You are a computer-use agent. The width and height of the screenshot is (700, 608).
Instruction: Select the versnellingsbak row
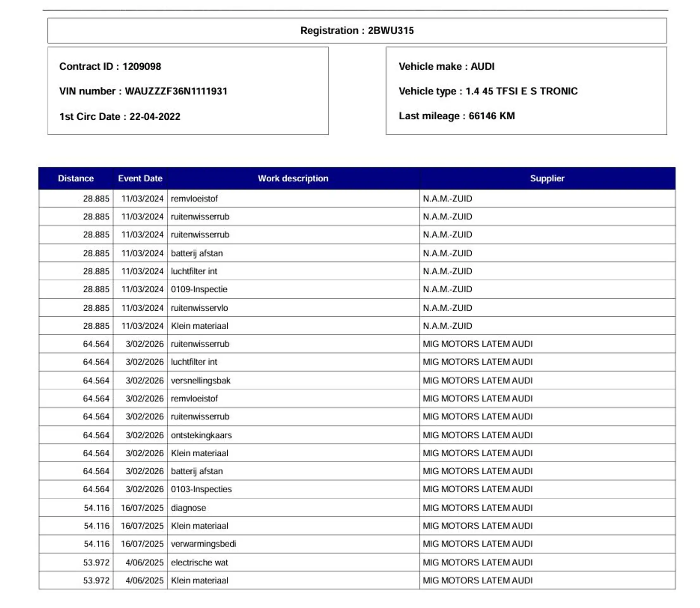coord(357,380)
